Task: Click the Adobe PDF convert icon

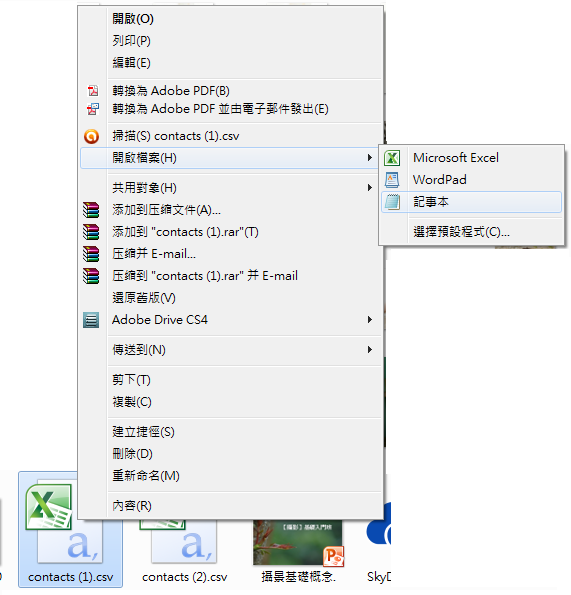Action: (93, 91)
